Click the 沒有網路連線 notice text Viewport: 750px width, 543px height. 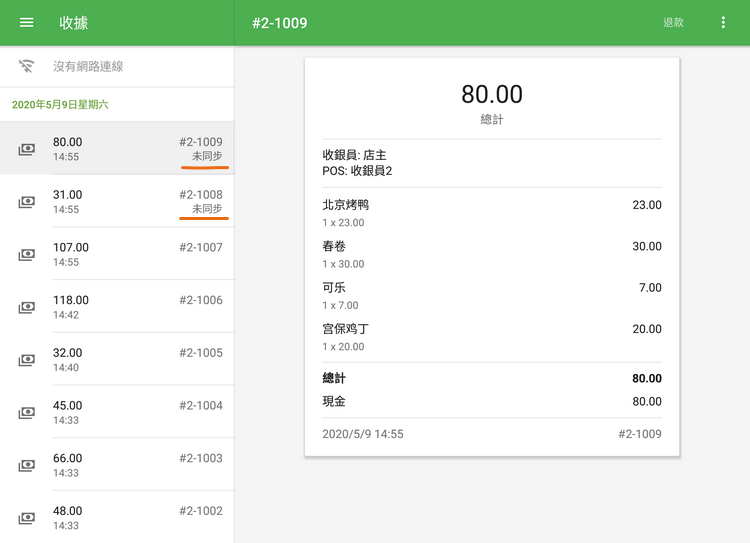(x=88, y=66)
